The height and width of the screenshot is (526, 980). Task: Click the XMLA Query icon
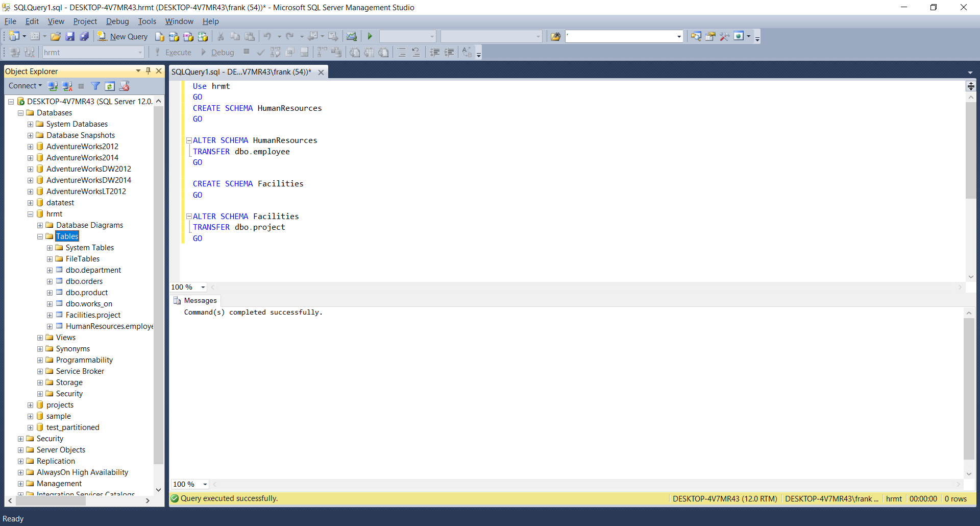[x=203, y=36]
